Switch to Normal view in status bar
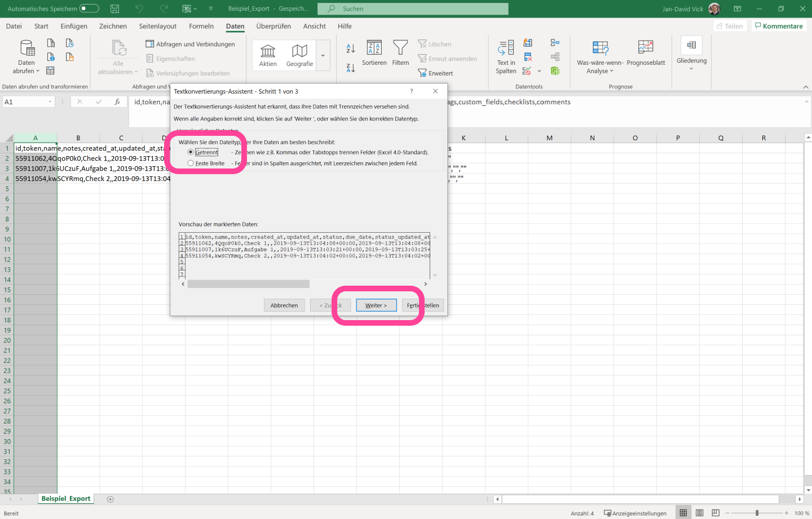 coord(683,513)
